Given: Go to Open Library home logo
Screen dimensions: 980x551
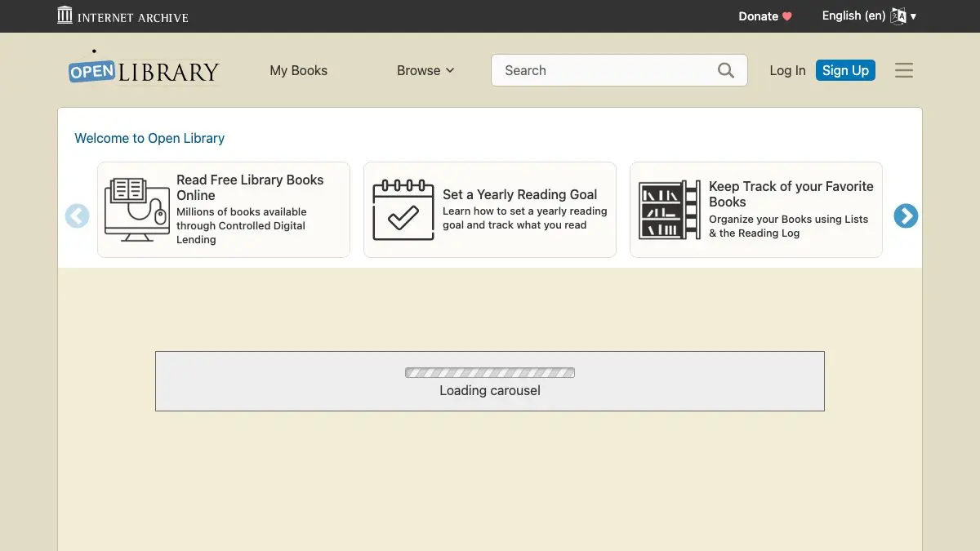Looking at the screenshot, I should click(x=144, y=69).
